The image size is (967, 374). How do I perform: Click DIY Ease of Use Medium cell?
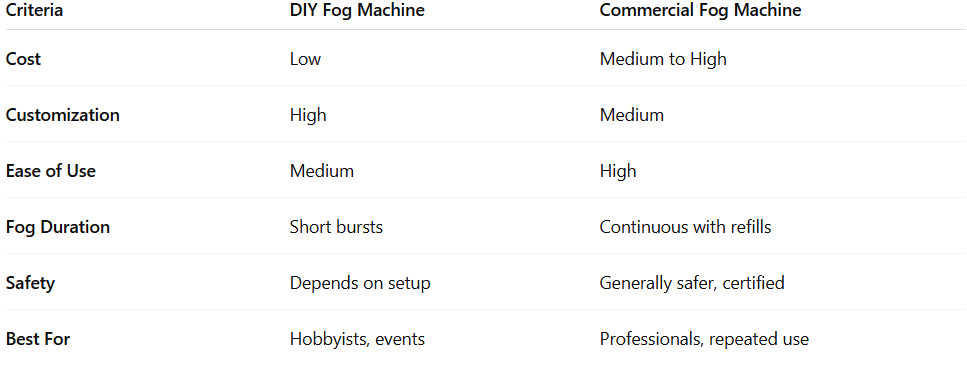[322, 171]
